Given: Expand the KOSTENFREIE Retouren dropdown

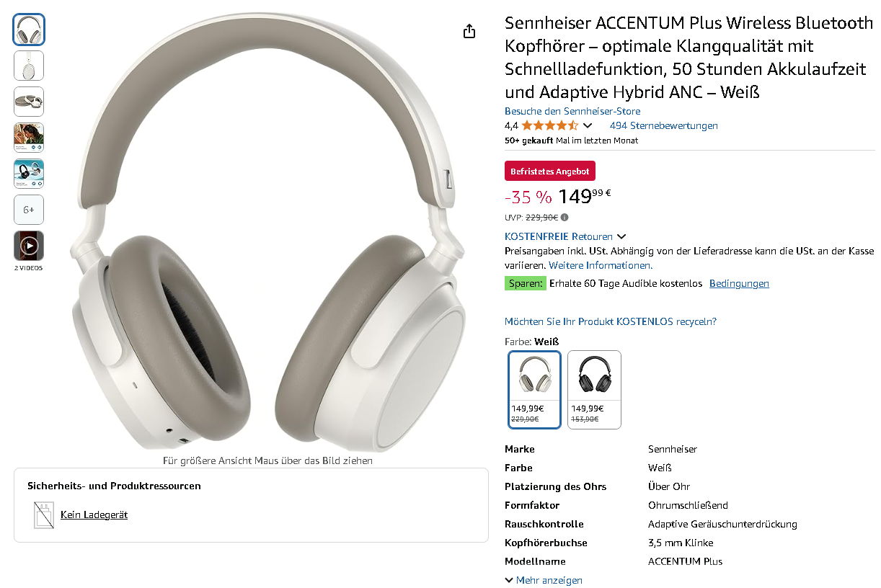Looking at the screenshot, I should (x=621, y=236).
